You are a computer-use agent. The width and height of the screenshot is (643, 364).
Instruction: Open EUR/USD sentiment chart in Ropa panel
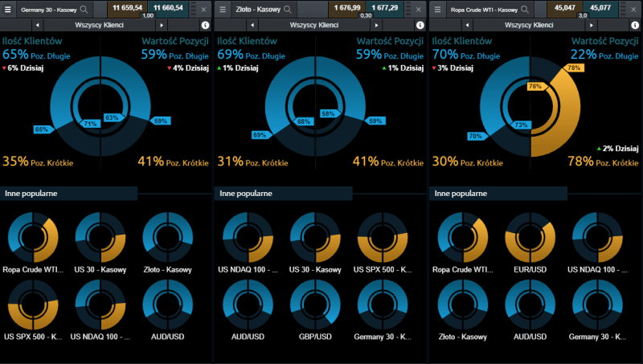coord(530,238)
